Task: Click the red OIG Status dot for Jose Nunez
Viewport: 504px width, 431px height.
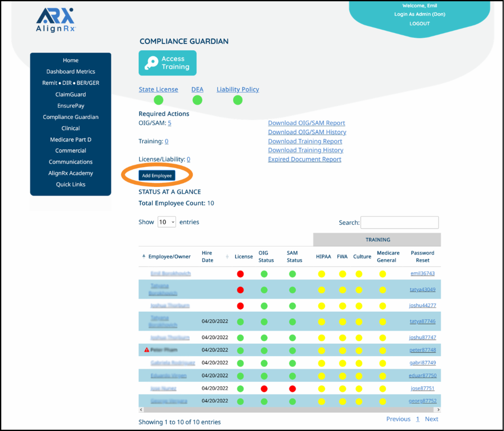Action: pyautogui.click(x=264, y=389)
